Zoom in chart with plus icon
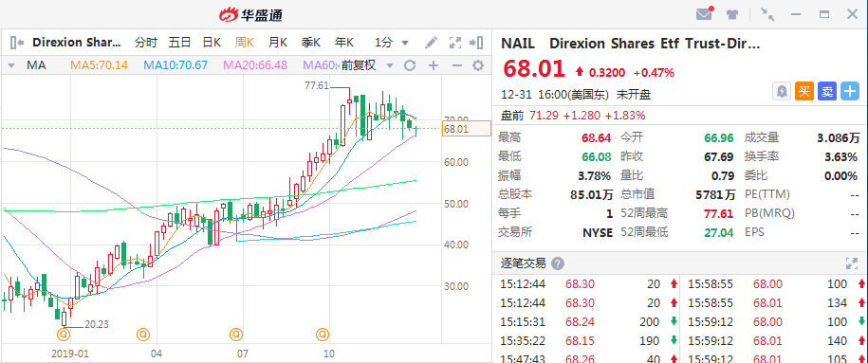868x363 pixels. point(434,65)
